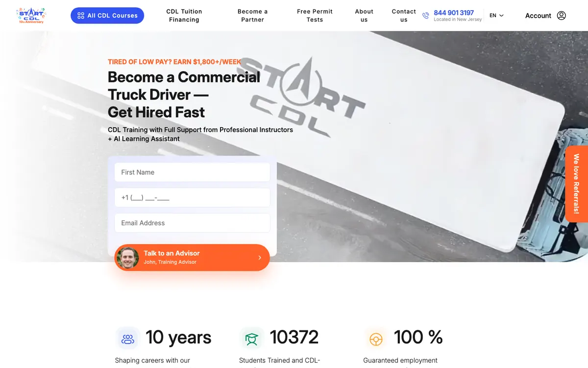Expand the EN language dropdown

point(496,16)
